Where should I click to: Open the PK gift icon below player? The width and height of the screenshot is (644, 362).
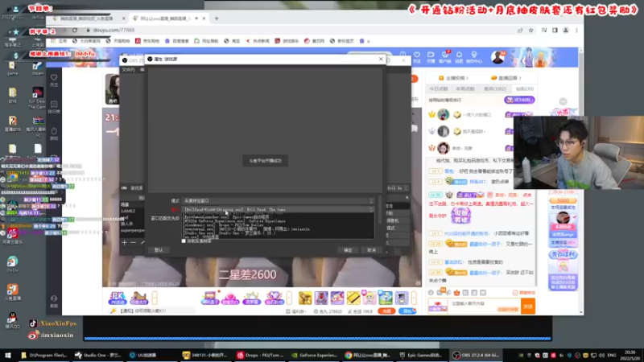pyautogui.click(x=117, y=298)
